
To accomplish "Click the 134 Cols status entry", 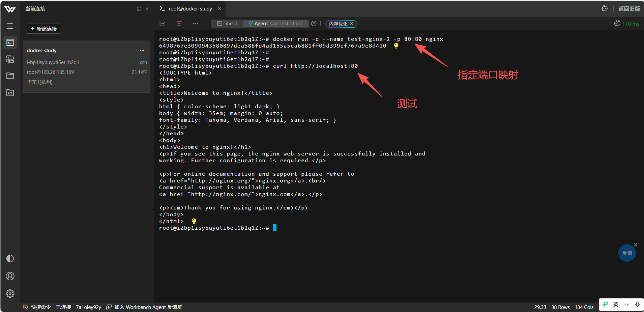I will point(584,307).
